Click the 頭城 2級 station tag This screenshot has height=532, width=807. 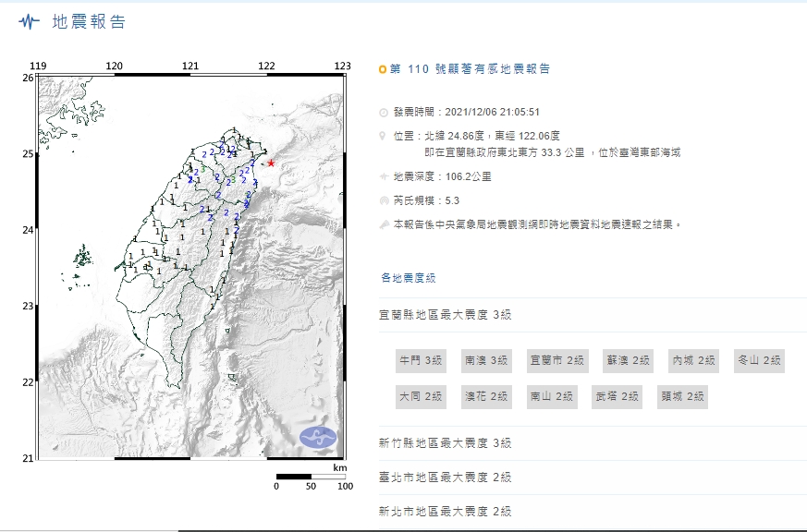tap(682, 397)
